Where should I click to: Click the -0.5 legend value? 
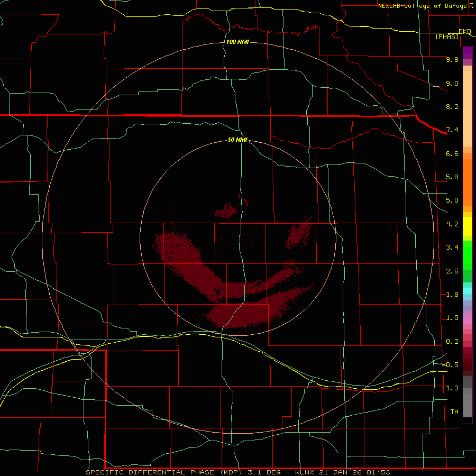(450, 365)
